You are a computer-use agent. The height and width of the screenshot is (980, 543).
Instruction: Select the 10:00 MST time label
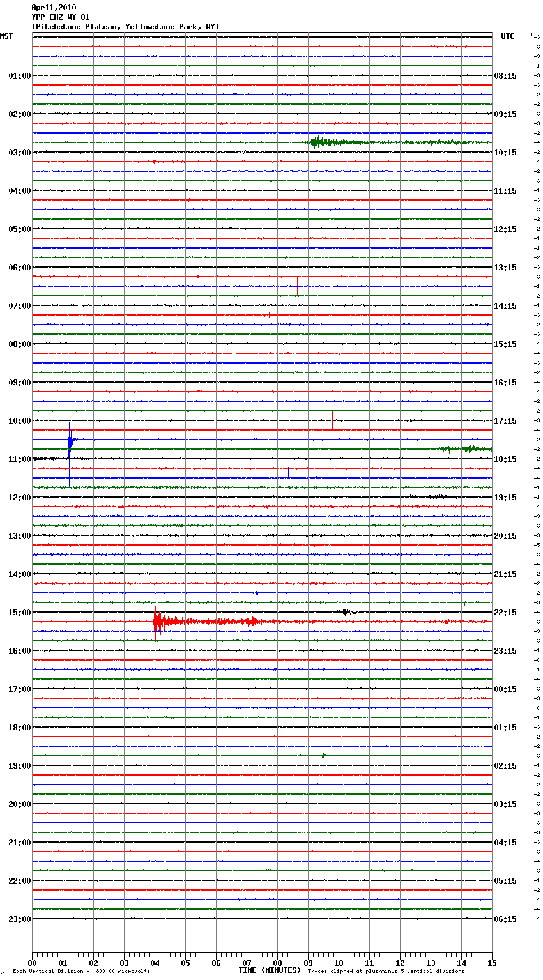pos(20,421)
